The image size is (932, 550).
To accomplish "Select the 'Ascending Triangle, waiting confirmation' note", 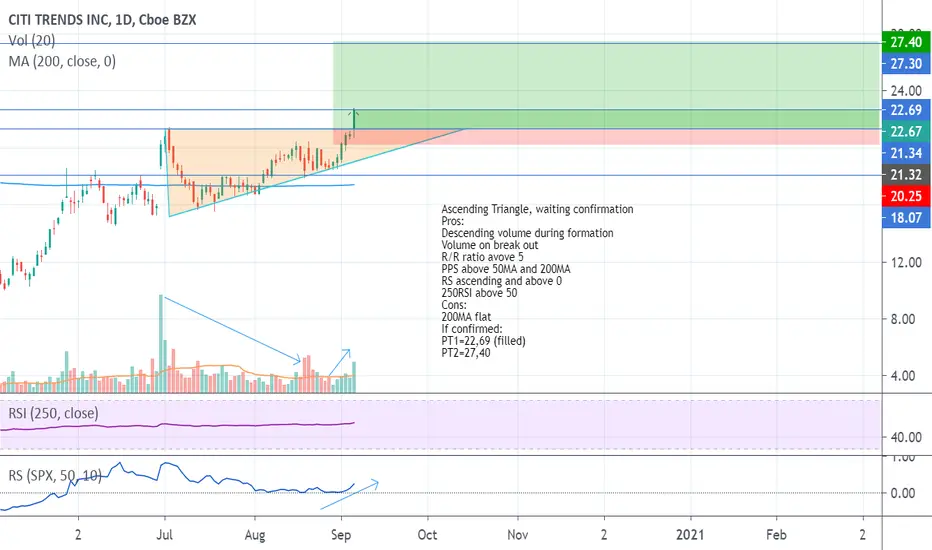I will point(537,209).
